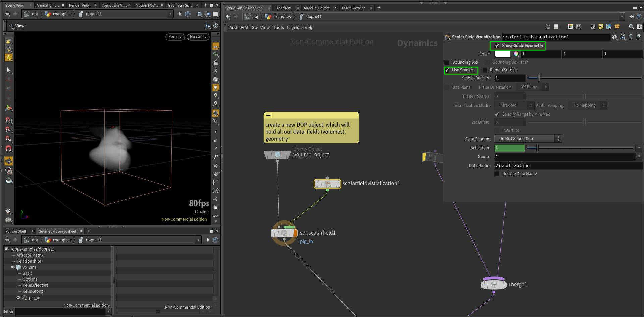Click the volume_object node icon
The height and width of the screenshot is (317, 644).
[277, 155]
